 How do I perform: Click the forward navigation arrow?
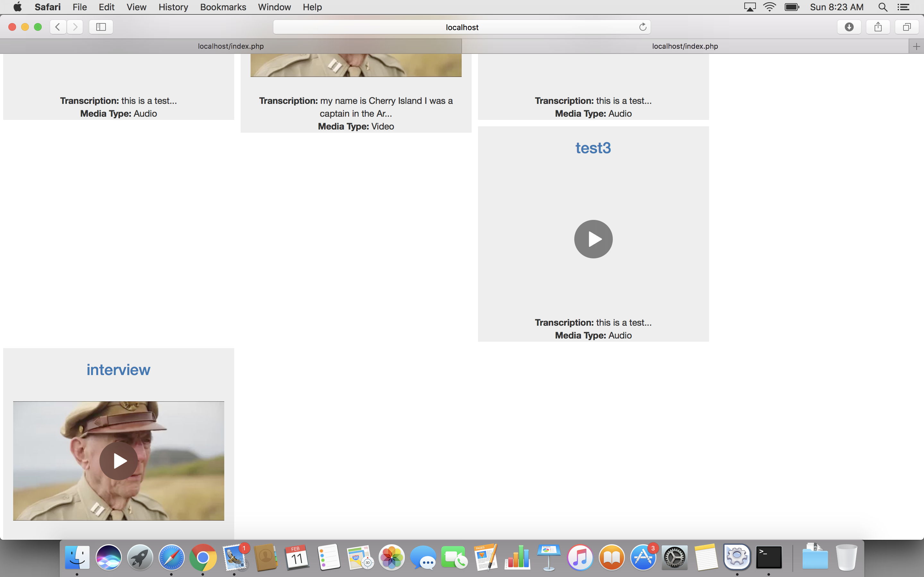[75, 27]
